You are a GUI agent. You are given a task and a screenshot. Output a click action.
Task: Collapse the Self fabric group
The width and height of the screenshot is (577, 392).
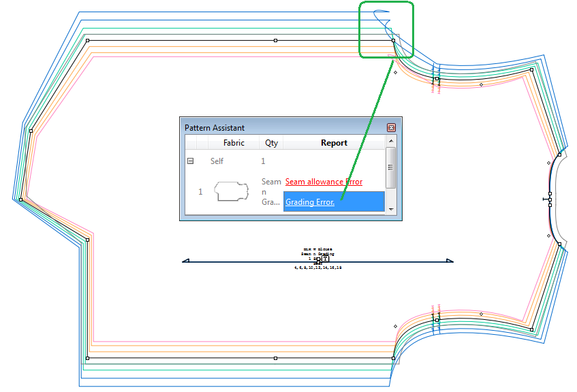pos(191,161)
